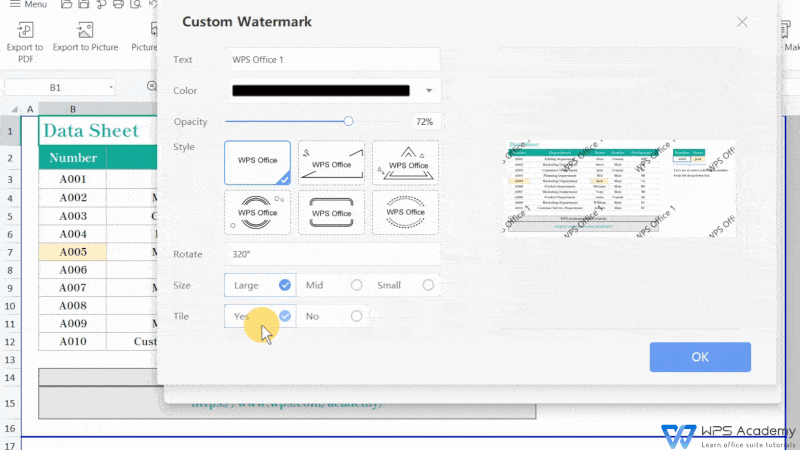Image resolution: width=800 pixels, height=450 pixels.
Task: Set Tile to Yes
Action: 285,316
